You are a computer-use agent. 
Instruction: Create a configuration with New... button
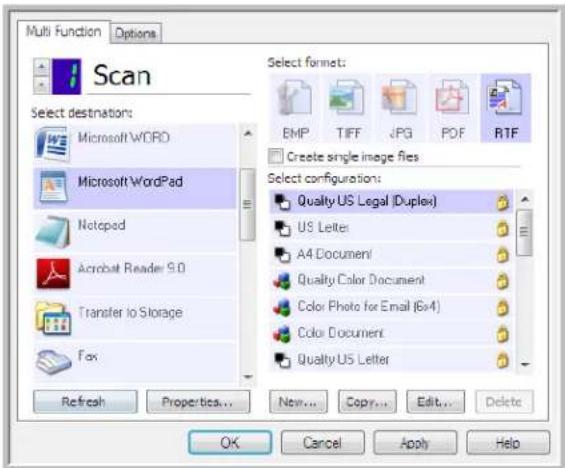[298, 402]
